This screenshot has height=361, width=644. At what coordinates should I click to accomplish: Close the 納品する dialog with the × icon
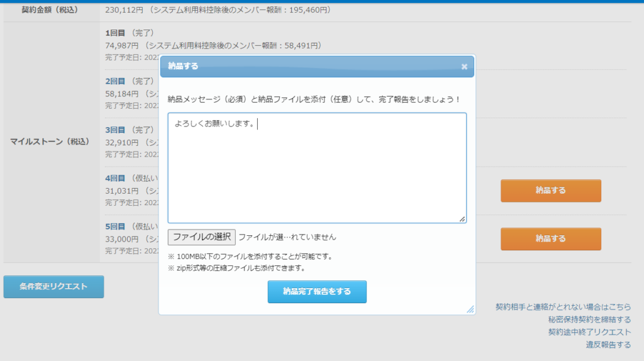pos(464,67)
